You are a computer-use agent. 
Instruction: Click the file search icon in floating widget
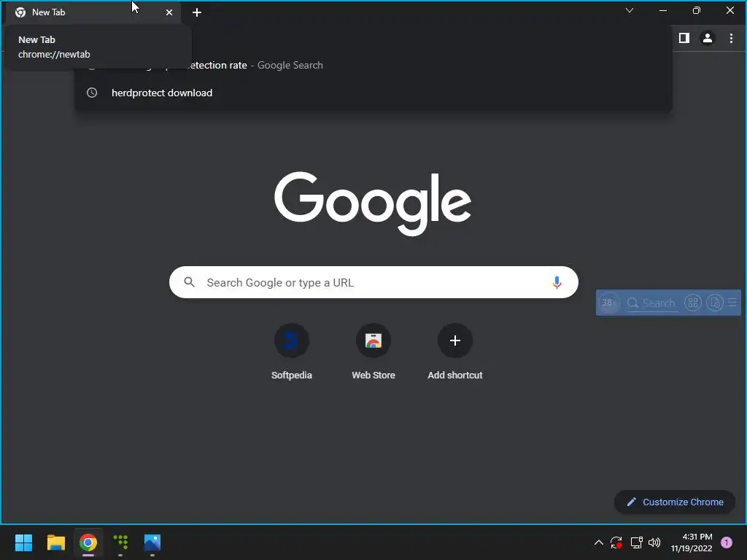coord(715,303)
